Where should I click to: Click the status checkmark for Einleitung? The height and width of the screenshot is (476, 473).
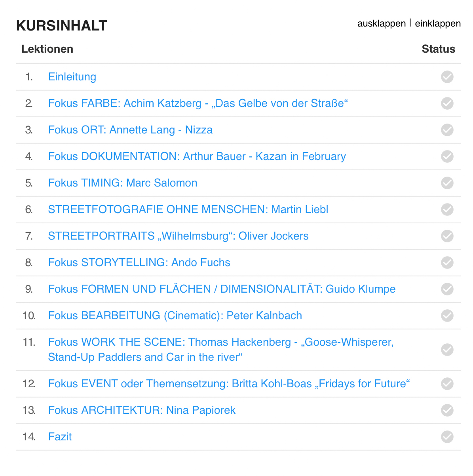tap(447, 77)
